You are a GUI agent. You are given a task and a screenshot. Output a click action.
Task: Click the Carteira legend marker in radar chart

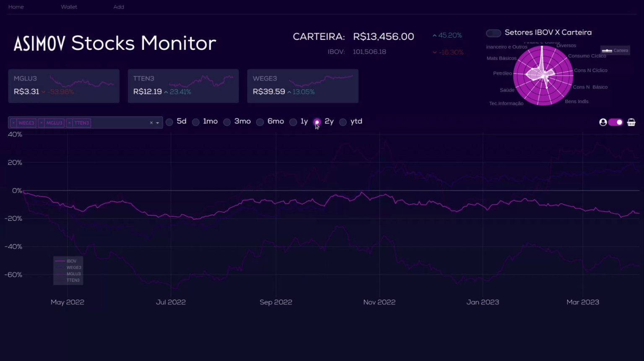(x=607, y=51)
